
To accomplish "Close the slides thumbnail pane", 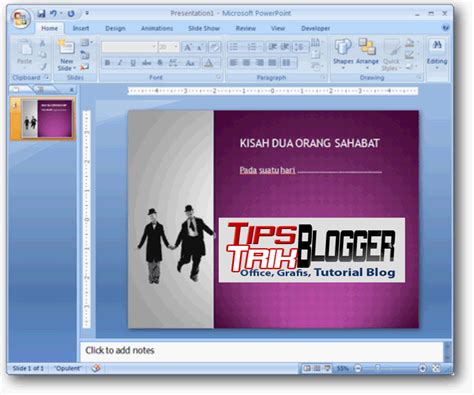I will point(71,89).
